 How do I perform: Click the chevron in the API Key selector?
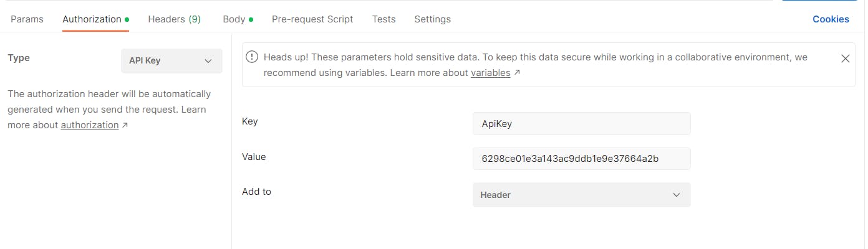[208, 61]
